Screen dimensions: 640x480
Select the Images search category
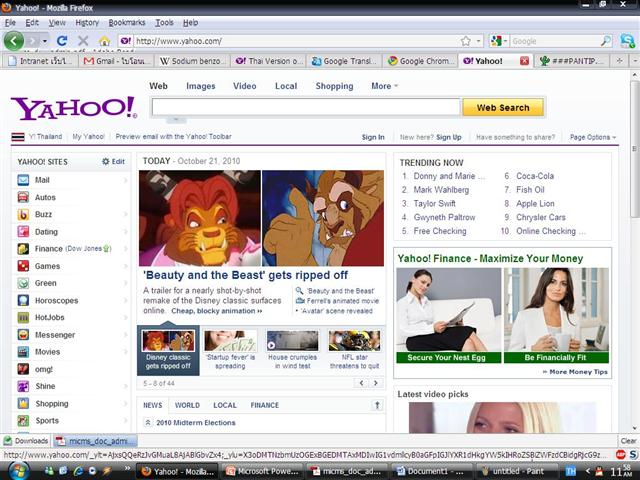click(200, 86)
